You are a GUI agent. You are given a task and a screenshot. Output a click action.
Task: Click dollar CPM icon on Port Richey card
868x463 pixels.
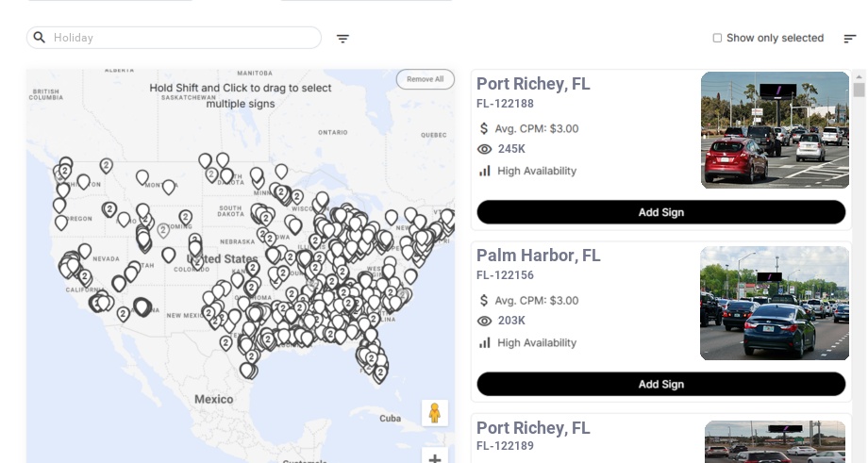click(484, 128)
